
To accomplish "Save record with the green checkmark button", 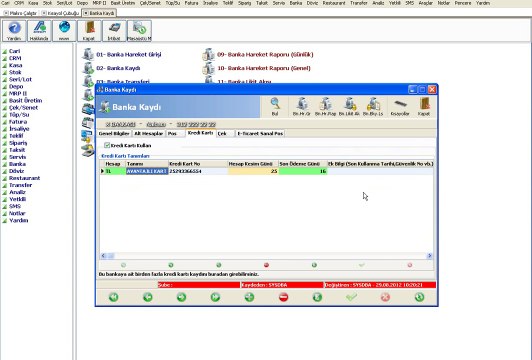I will pyautogui.click(x=351, y=297).
